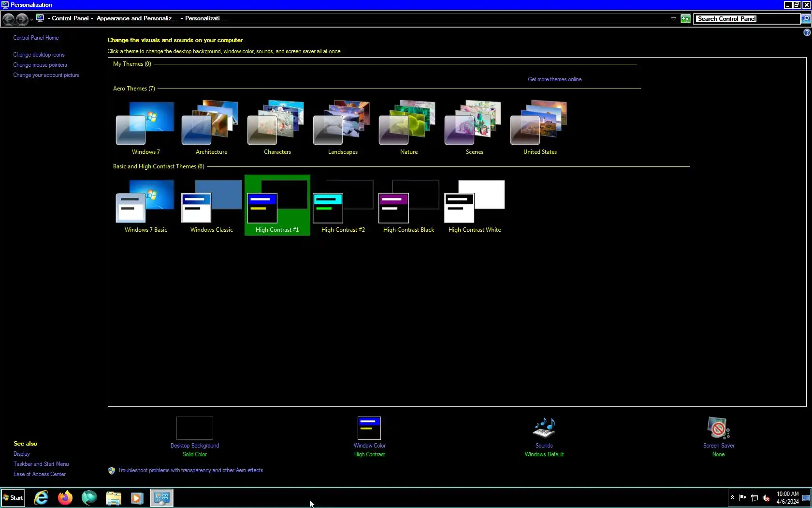Open the taskbar clock showing 10:00 AM

(788, 498)
